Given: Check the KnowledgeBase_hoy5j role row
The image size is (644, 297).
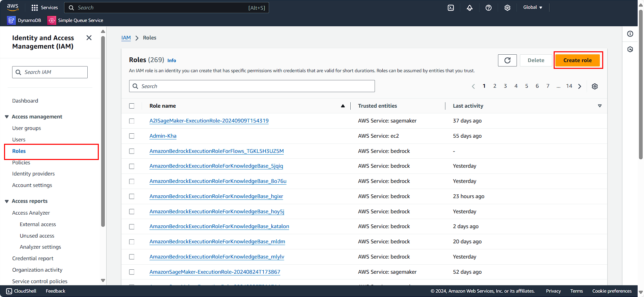Looking at the screenshot, I should tap(132, 212).
